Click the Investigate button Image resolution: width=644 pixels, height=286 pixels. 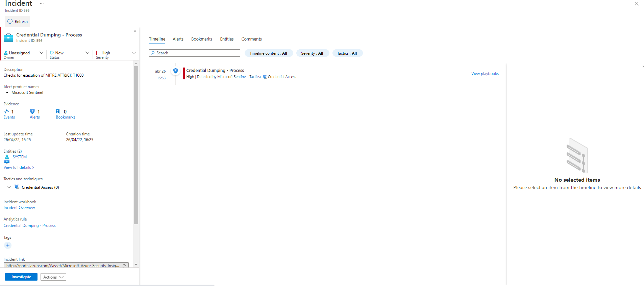tap(21, 277)
